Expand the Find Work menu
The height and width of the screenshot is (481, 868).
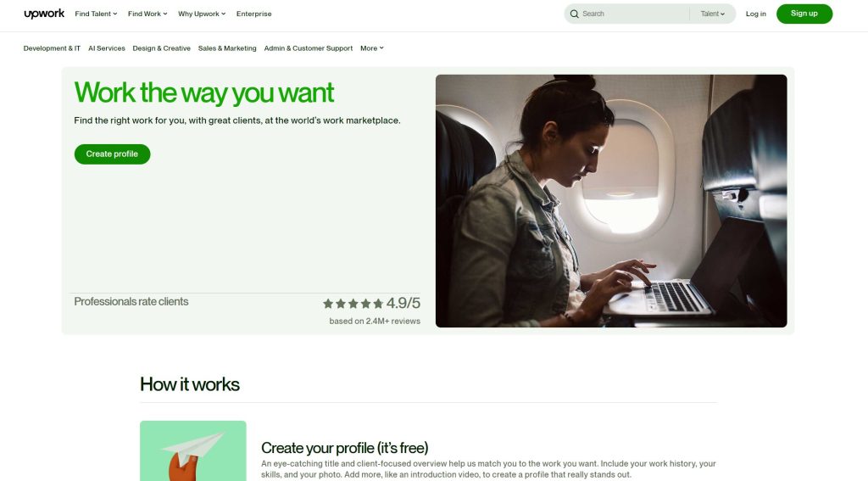[147, 14]
